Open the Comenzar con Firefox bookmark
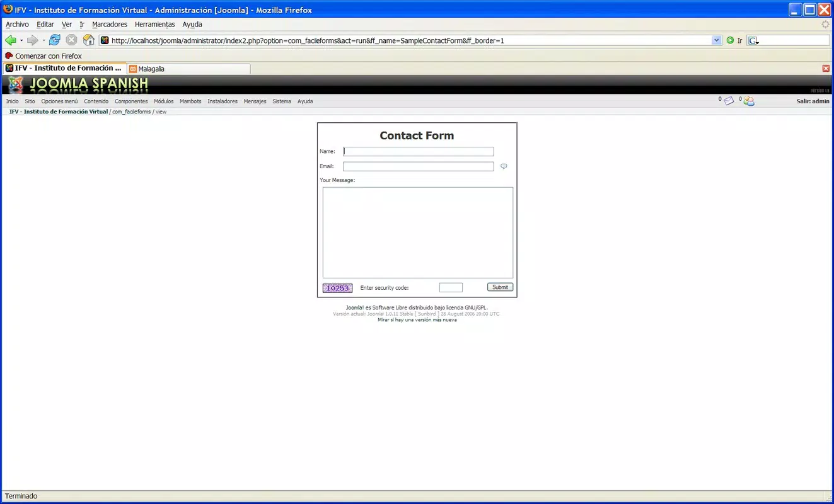The width and height of the screenshot is (834, 504). coord(43,56)
